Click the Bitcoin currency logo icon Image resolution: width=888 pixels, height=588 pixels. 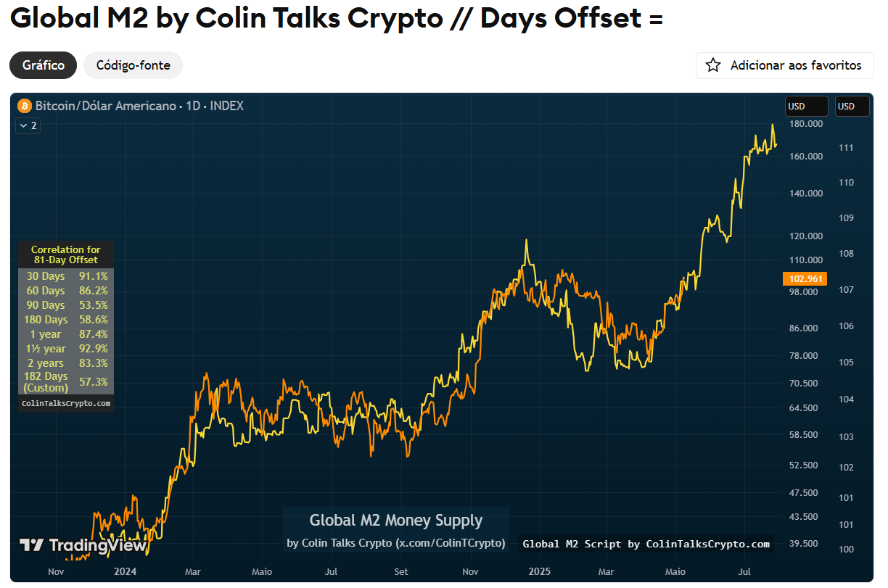(24, 106)
